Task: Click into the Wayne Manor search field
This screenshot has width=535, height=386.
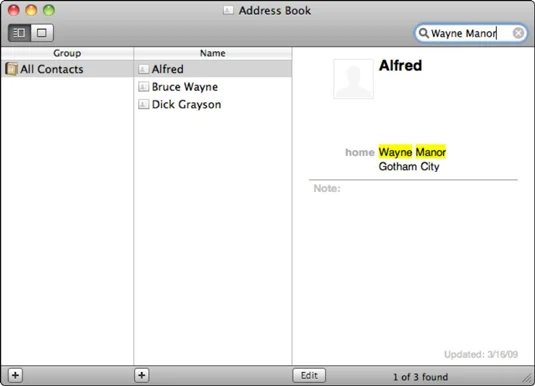Action: [x=471, y=33]
